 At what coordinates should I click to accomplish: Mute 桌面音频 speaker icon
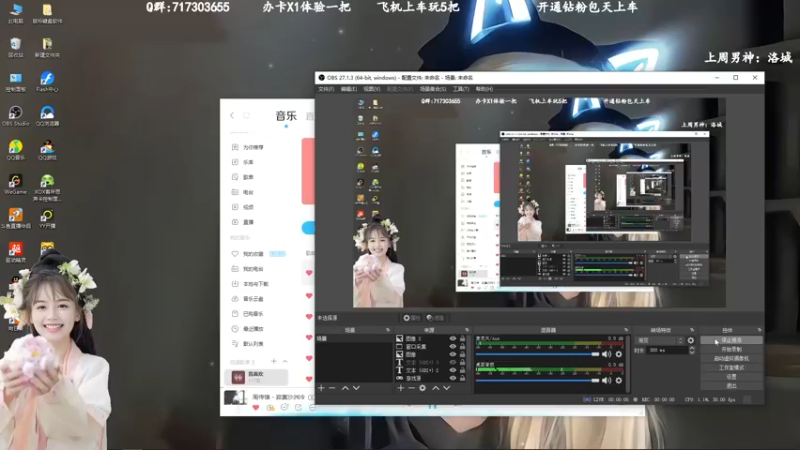click(x=606, y=381)
